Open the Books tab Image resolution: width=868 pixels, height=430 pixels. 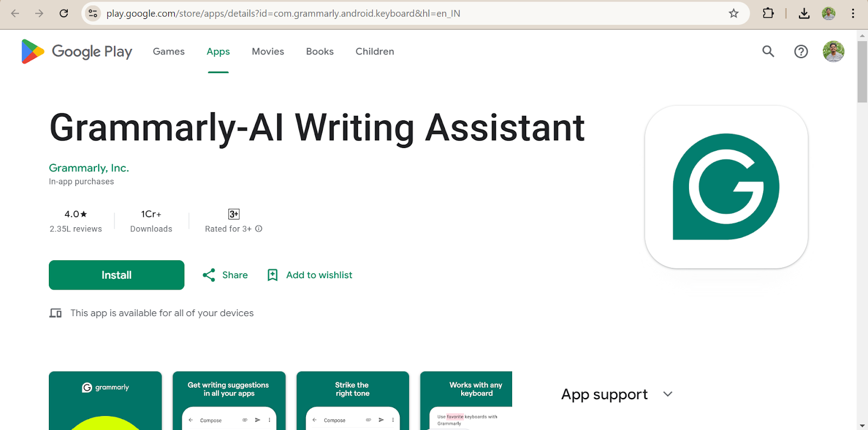(x=320, y=52)
